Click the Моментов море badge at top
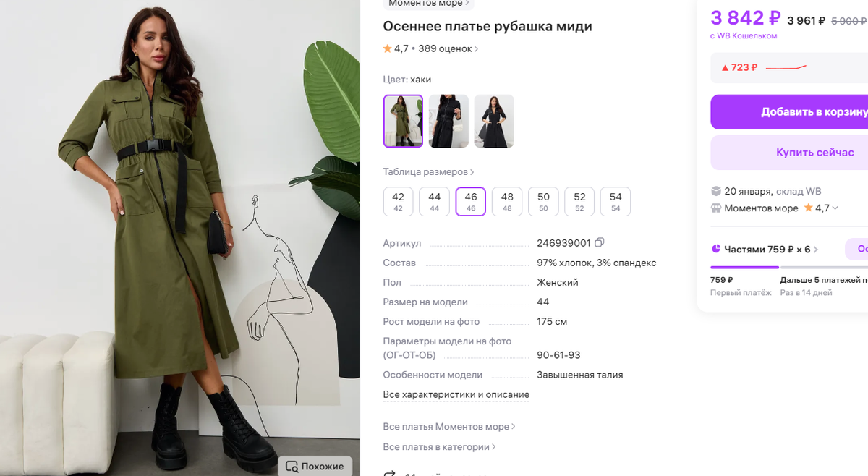The width and height of the screenshot is (868, 476). (426, 4)
